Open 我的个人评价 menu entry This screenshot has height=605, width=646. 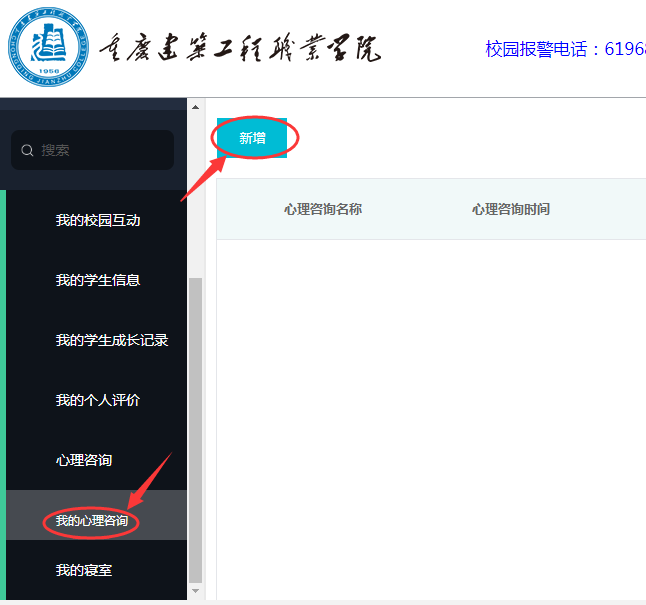(x=97, y=400)
